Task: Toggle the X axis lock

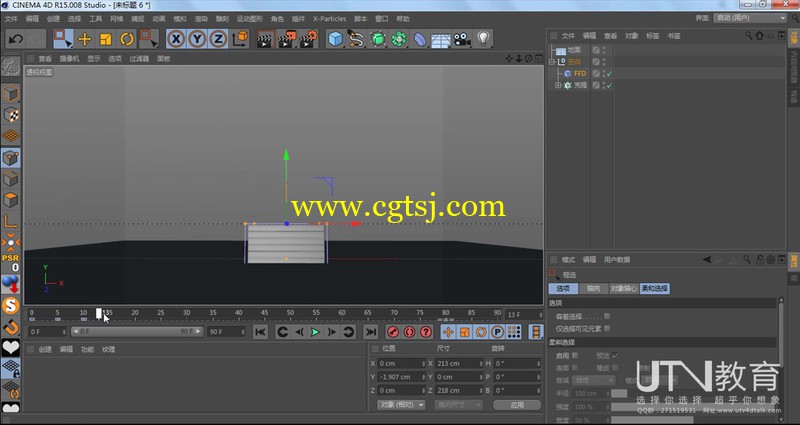Action: pos(176,39)
